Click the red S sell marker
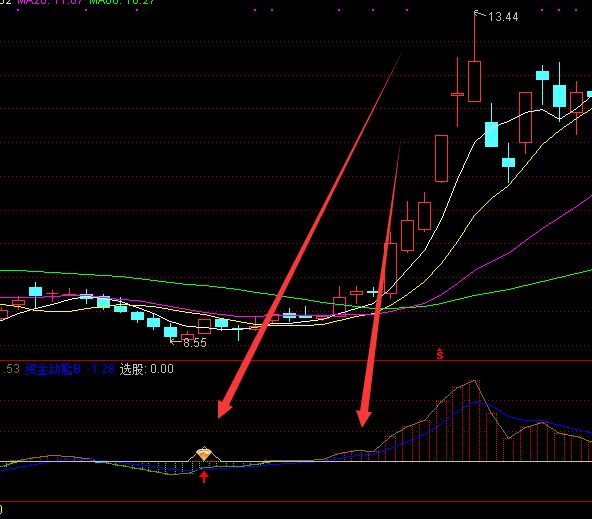 [x=440, y=354]
